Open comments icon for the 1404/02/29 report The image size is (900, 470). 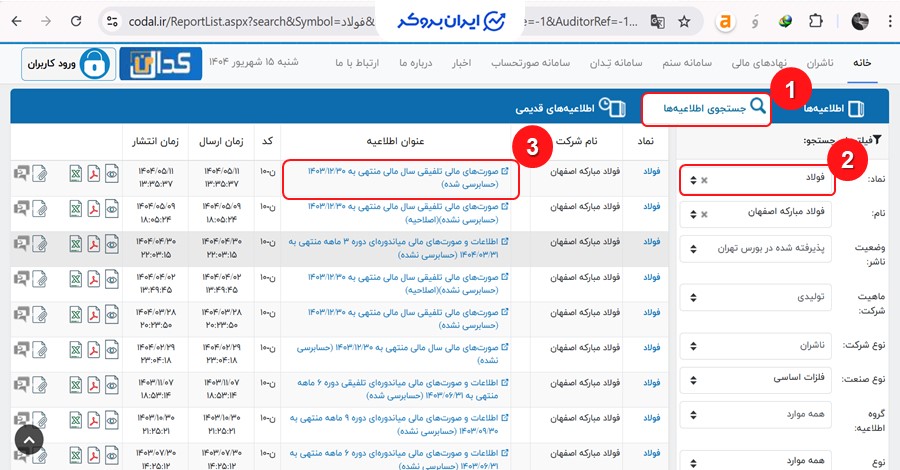[22, 350]
